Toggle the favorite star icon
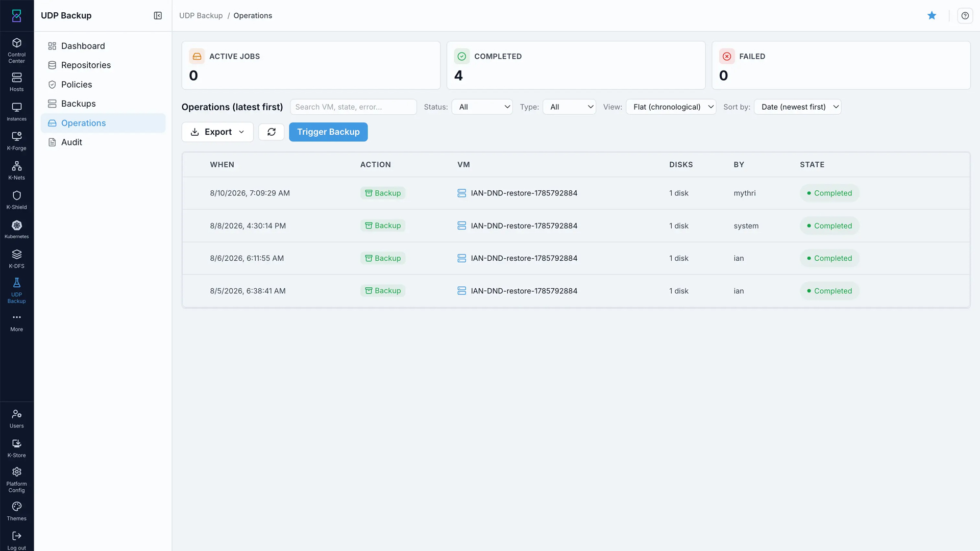 click(932, 16)
